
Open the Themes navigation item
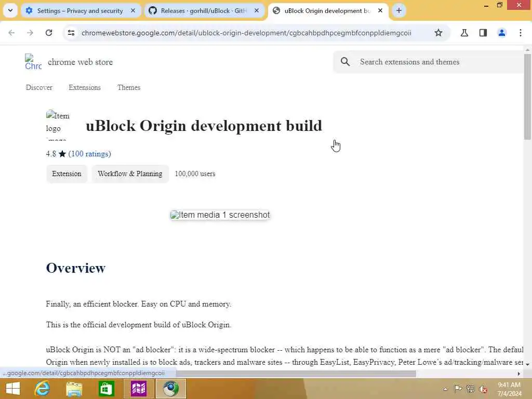tap(129, 87)
